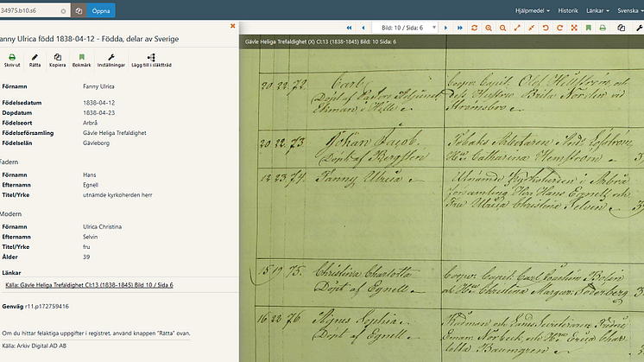The height and width of the screenshot is (362, 644).
Task: Expand the Länkar menu
Action: [x=597, y=10]
